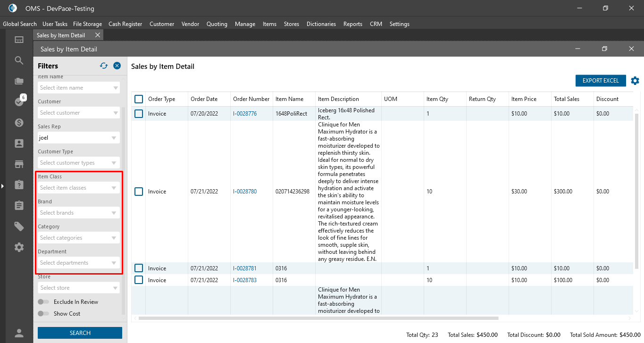Open the Cash Register menu
The image size is (644, 343).
[x=125, y=24]
